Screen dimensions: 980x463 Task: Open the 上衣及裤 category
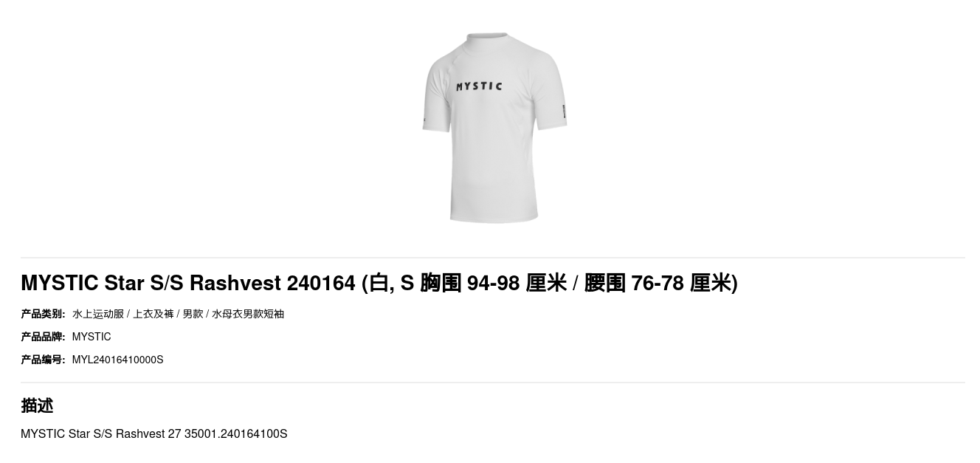[x=153, y=314]
